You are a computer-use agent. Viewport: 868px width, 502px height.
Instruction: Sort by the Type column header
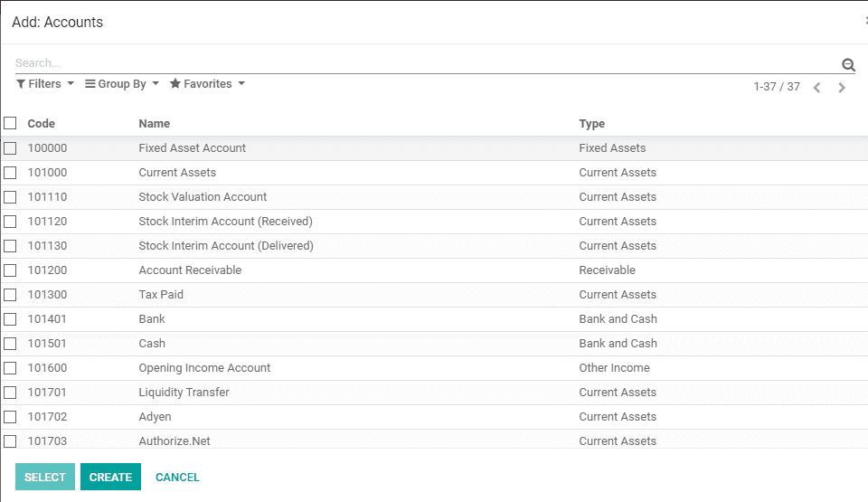pos(591,124)
